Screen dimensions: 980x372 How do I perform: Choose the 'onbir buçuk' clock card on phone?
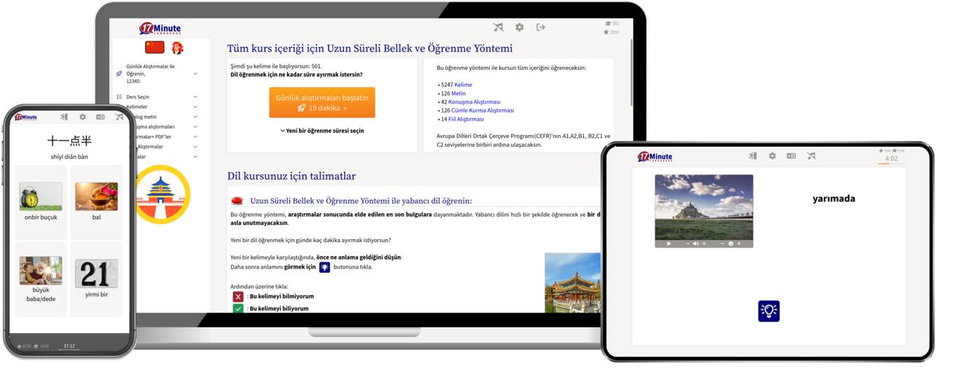click(41, 203)
